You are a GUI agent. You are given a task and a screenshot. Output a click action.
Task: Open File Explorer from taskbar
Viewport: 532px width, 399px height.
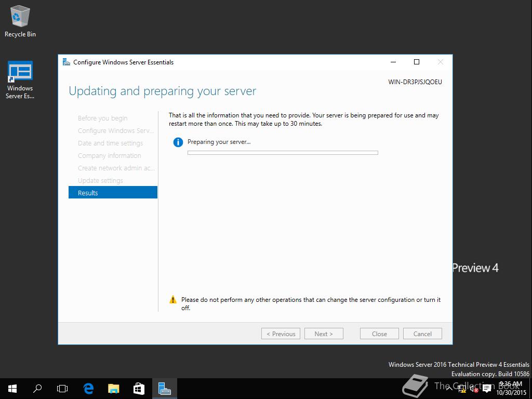point(114,389)
